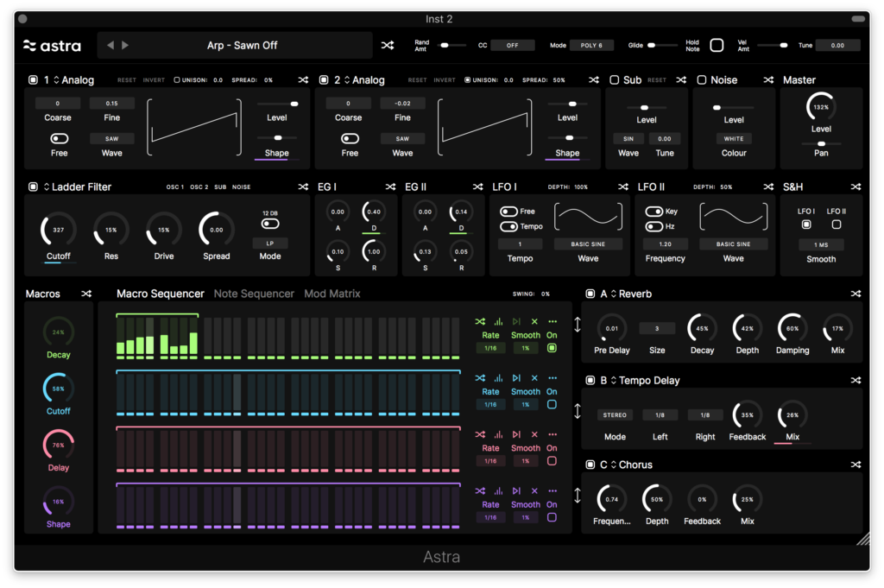This screenshot has height=588, width=884.
Task: Open more options for Shape lane
Action: point(552,490)
